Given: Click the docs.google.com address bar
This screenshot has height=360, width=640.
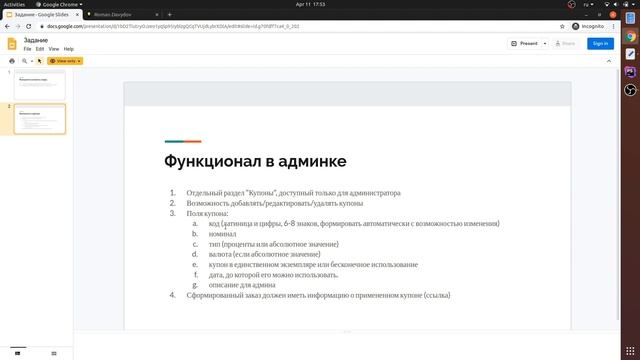Looking at the screenshot, I should point(298,27).
